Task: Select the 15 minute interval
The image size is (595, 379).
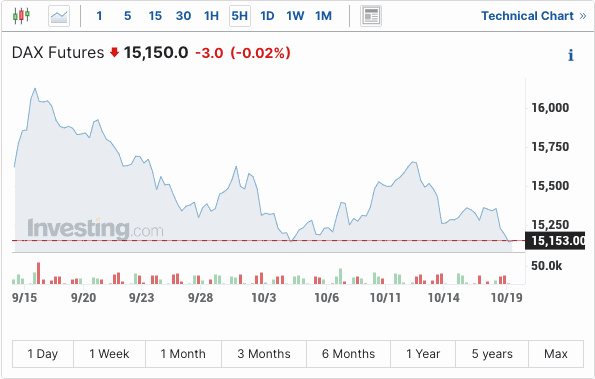Action: pyautogui.click(x=155, y=16)
